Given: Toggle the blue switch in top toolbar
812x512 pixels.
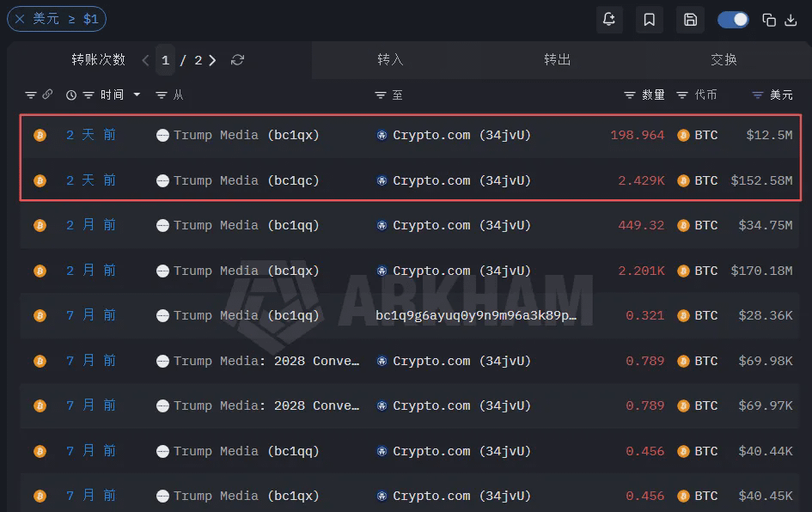Looking at the screenshot, I should (x=733, y=20).
